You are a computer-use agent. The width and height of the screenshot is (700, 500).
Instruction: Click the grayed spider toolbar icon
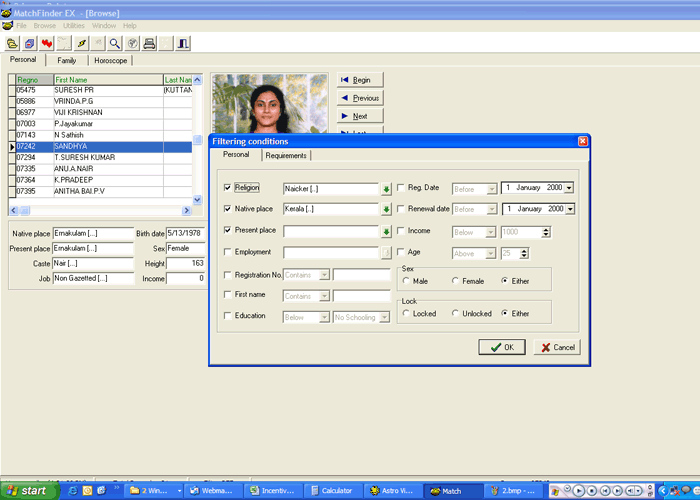(x=98, y=43)
